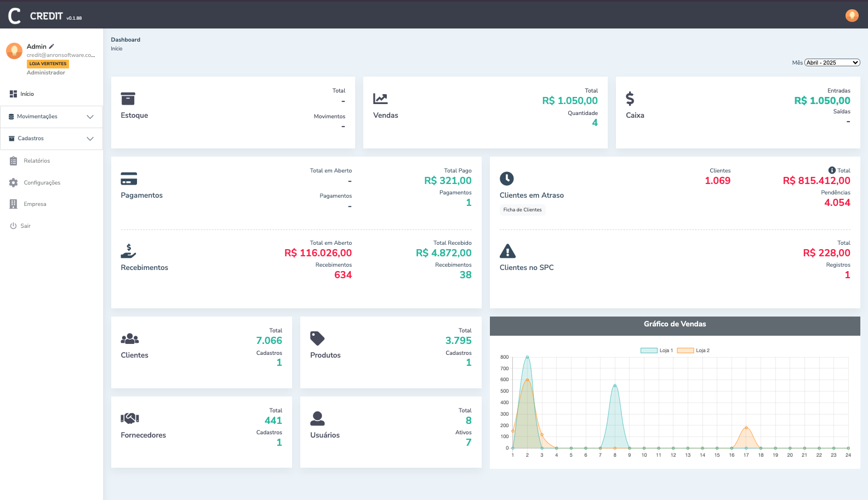Image resolution: width=868 pixels, height=500 pixels.
Task: Toggle Loja 2 legend in sales chart
Action: (693, 350)
